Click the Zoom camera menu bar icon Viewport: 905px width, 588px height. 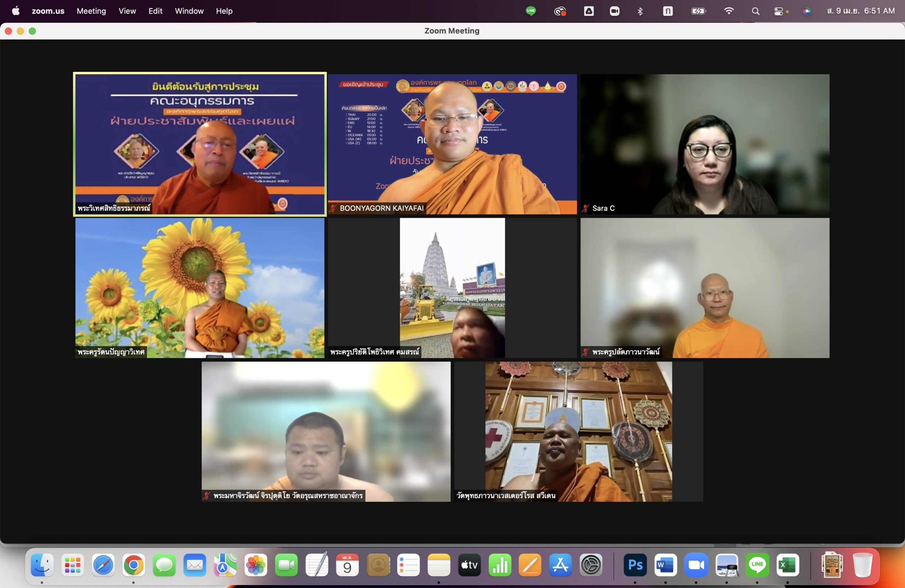coord(614,11)
